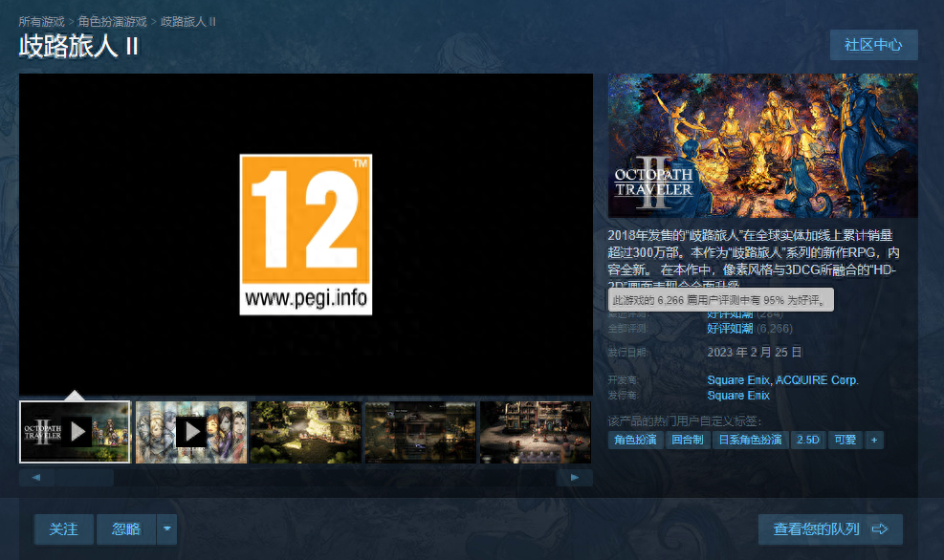Screen dimensions: 944x560
Task: Click the 忽略 ignore button
Action: pos(126,529)
